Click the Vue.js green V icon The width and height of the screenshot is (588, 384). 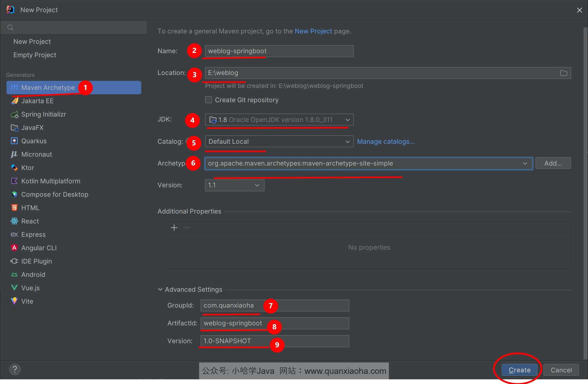pyautogui.click(x=15, y=288)
